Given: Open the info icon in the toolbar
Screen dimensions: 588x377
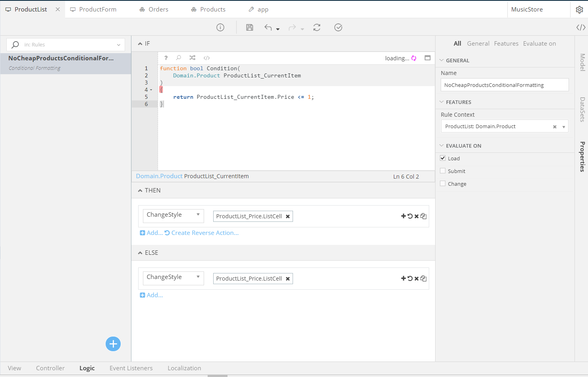Looking at the screenshot, I should pyautogui.click(x=220, y=27).
